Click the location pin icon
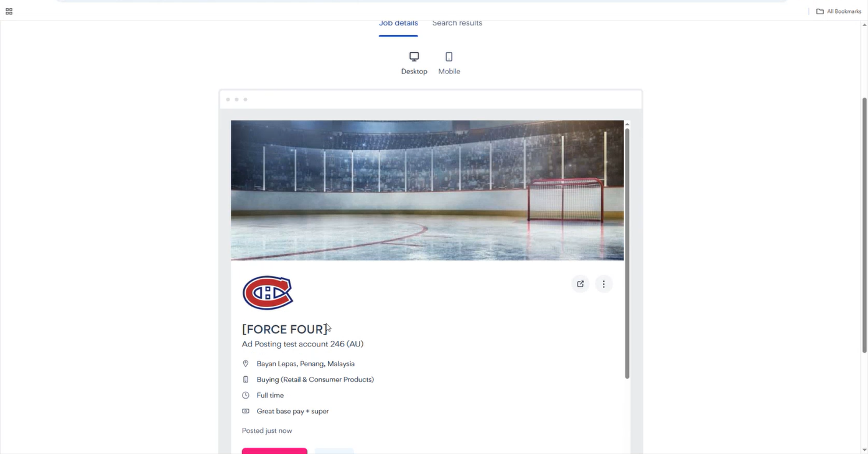The height and width of the screenshot is (454, 868). (x=246, y=364)
